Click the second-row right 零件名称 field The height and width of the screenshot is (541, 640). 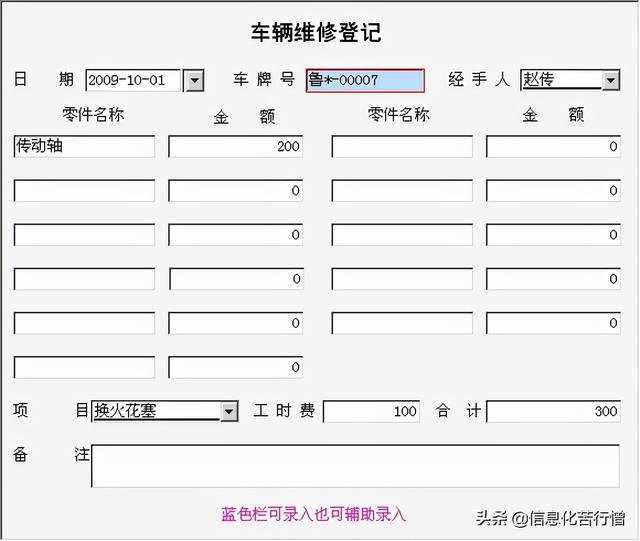(x=402, y=191)
